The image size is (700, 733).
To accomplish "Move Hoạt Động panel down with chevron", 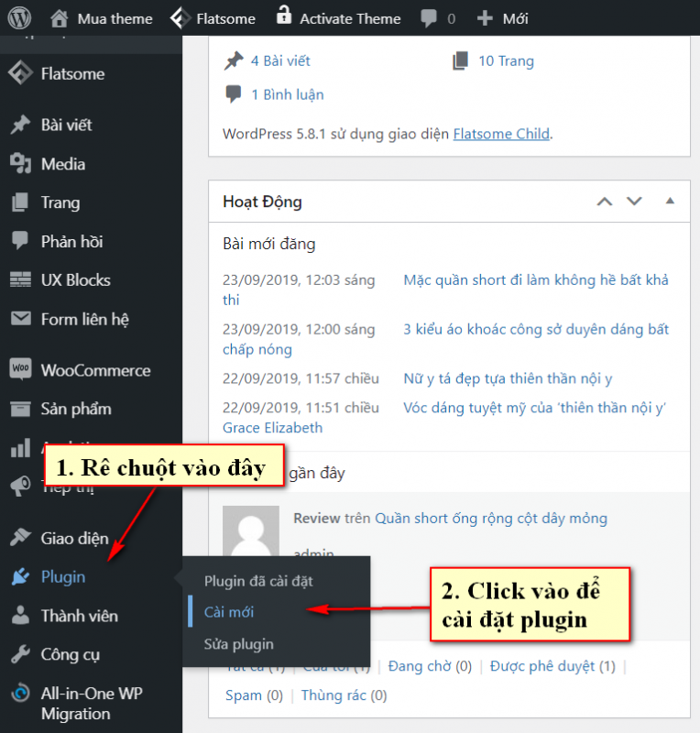I will [634, 201].
